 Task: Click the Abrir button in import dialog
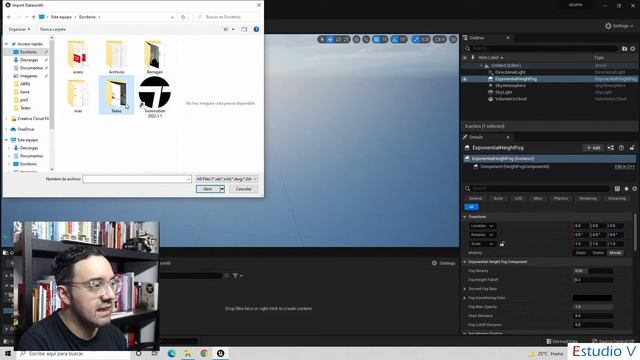click(x=208, y=189)
